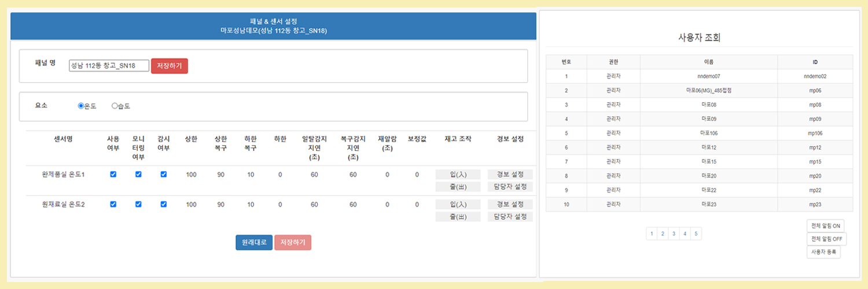This screenshot has height=289, width=868.
Task: Toggle 모니터링여부 checkbox for 완제품실 온도1
Action: (x=138, y=175)
